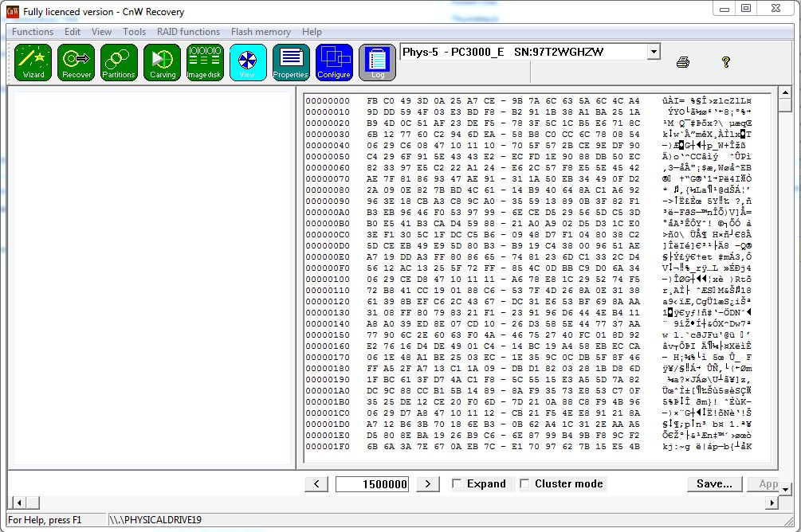Click the Partitions toolbar icon

pos(119,62)
